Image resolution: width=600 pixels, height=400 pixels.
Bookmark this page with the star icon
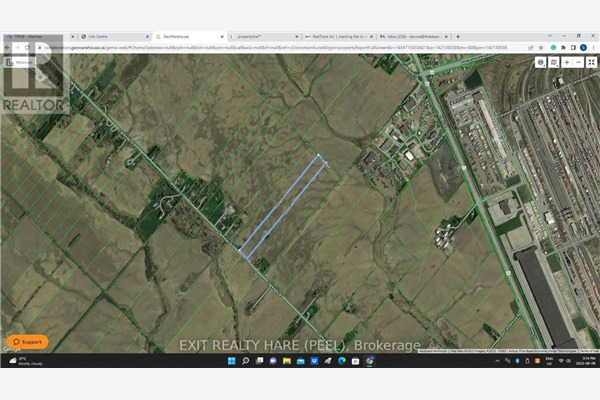coord(541,47)
